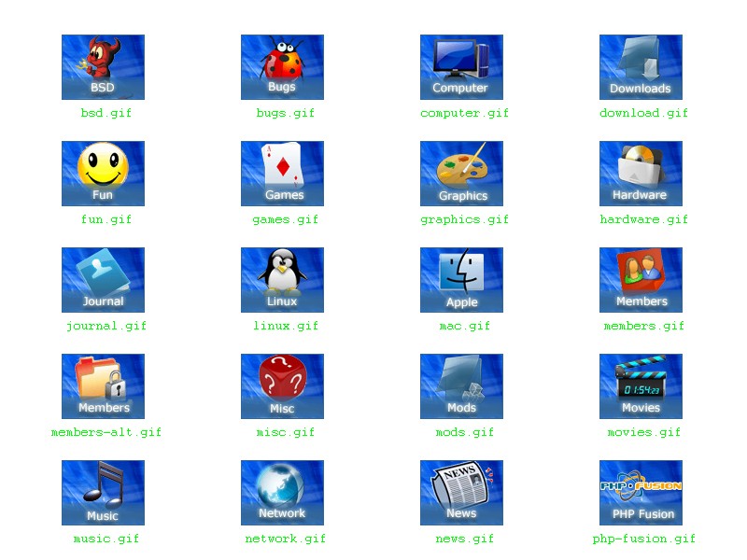
Task: Click the download.gif filename label
Action: click(x=643, y=113)
